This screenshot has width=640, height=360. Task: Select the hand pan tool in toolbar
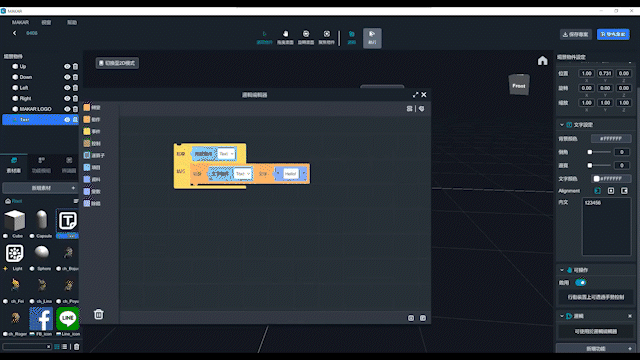point(285,37)
